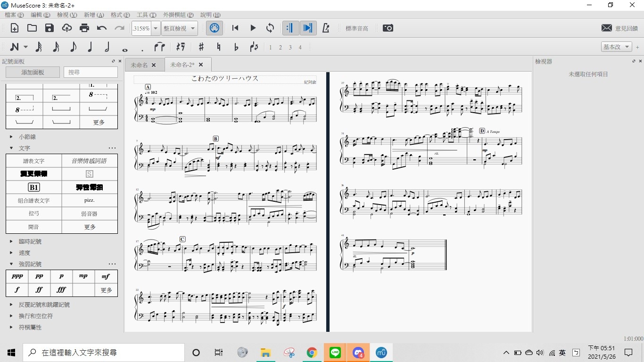Choose the pizz. text element
This screenshot has height=362, width=644.
click(90, 200)
